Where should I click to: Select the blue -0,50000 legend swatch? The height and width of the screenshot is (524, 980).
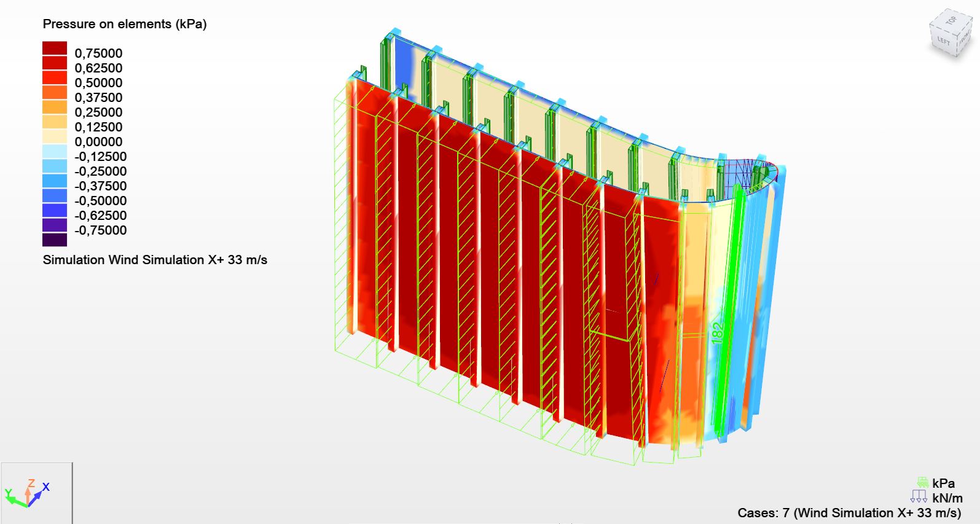click(x=55, y=196)
